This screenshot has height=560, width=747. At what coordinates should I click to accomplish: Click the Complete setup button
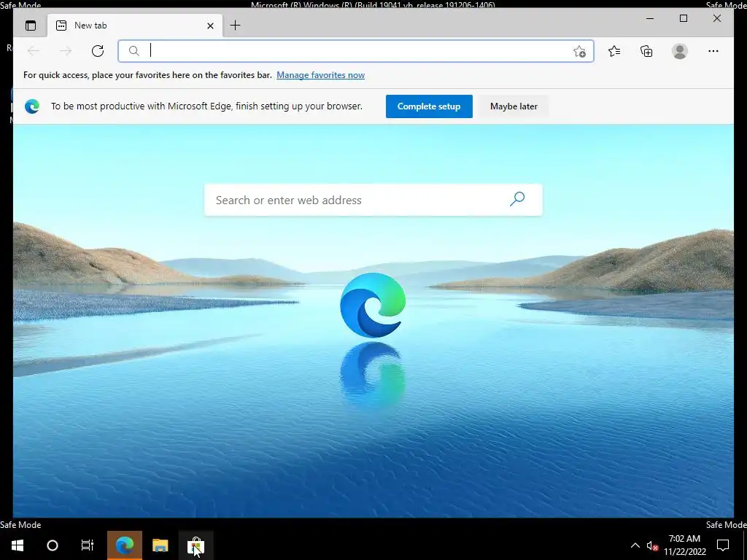(429, 106)
